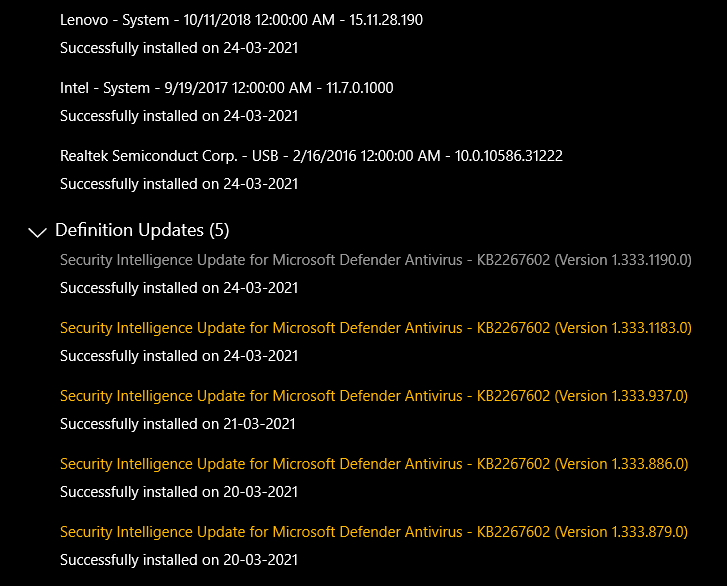The width and height of the screenshot is (727, 586).
Task: Click the Realtek driver version number 10.0.10586.31222
Action: pos(506,156)
